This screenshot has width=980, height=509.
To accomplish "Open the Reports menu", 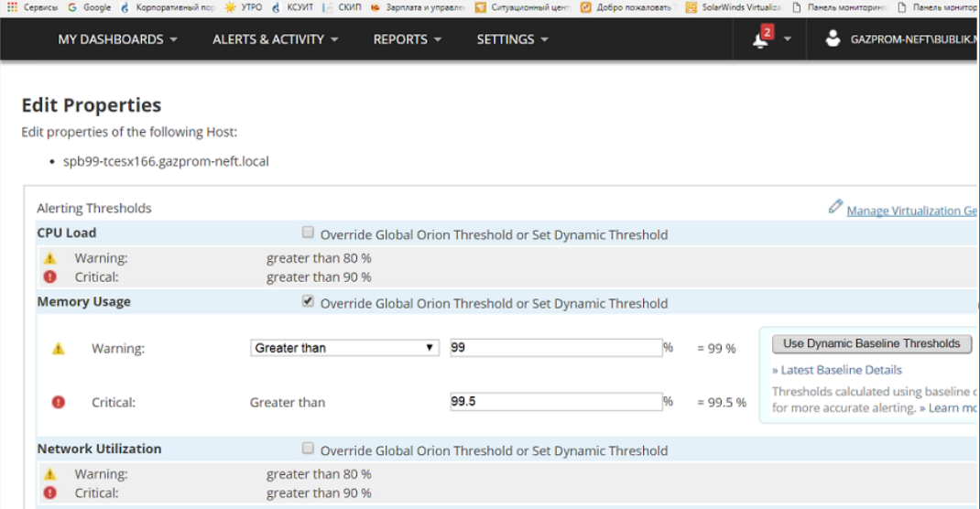I will pyautogui.click(x=408, y=39).
